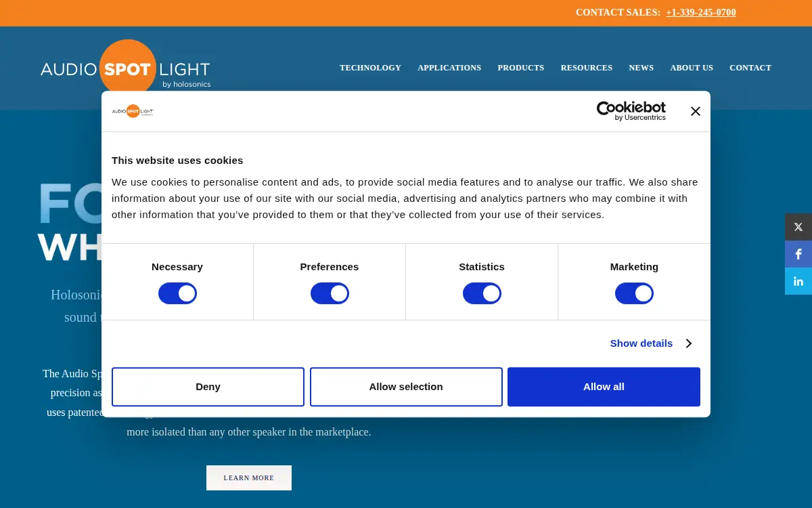Open the Products menu
The width and height of the screenshot is (812, 508).
point(521,68)
